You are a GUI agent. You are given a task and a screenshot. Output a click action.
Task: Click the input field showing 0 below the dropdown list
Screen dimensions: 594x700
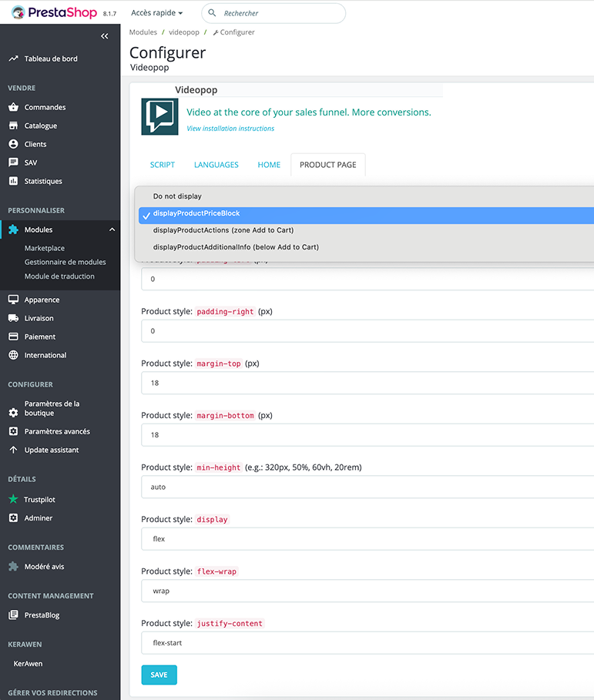tap(367, 279)
